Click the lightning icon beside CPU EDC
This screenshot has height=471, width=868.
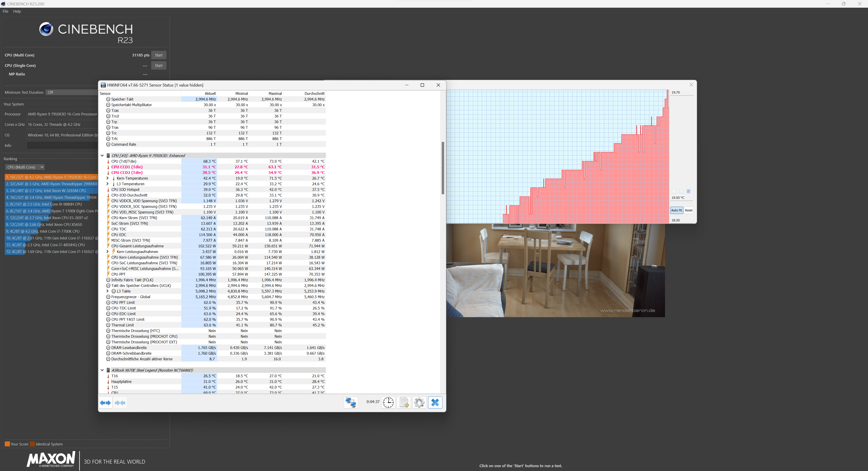click(108, 235)
